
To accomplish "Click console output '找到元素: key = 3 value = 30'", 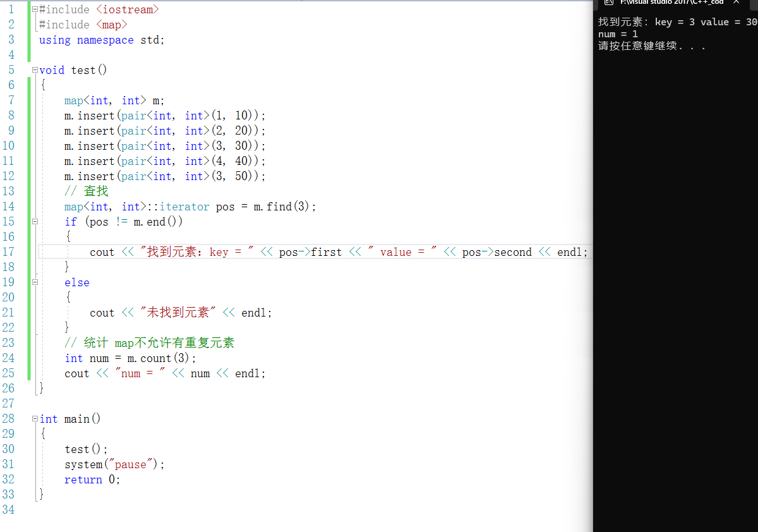I will [677, 22].
